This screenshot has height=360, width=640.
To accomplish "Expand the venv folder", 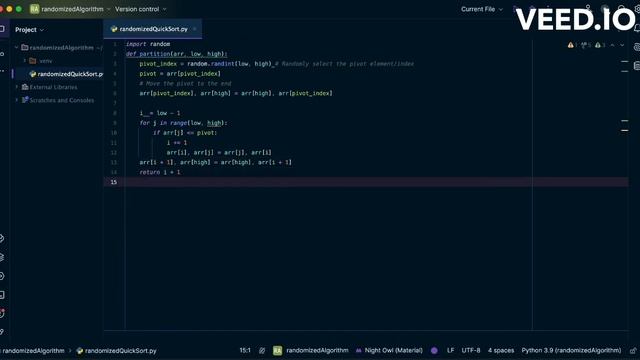I will [24, 61].
